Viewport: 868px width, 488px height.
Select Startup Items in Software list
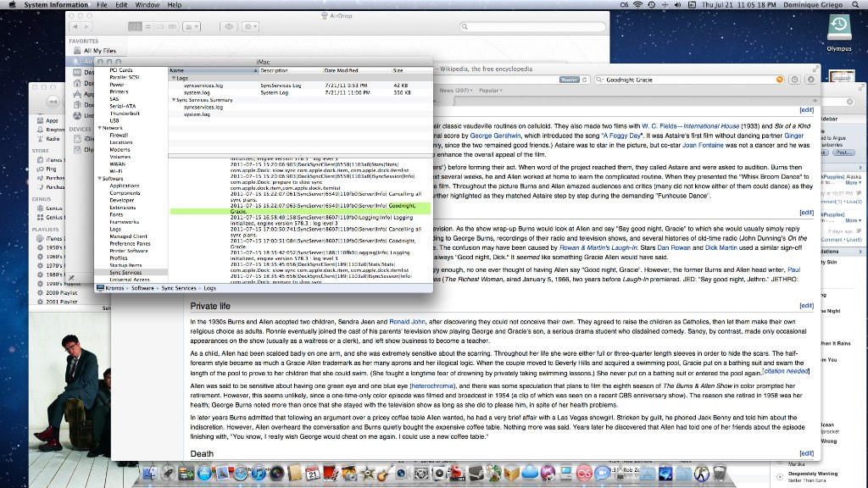tap(125, 265)
